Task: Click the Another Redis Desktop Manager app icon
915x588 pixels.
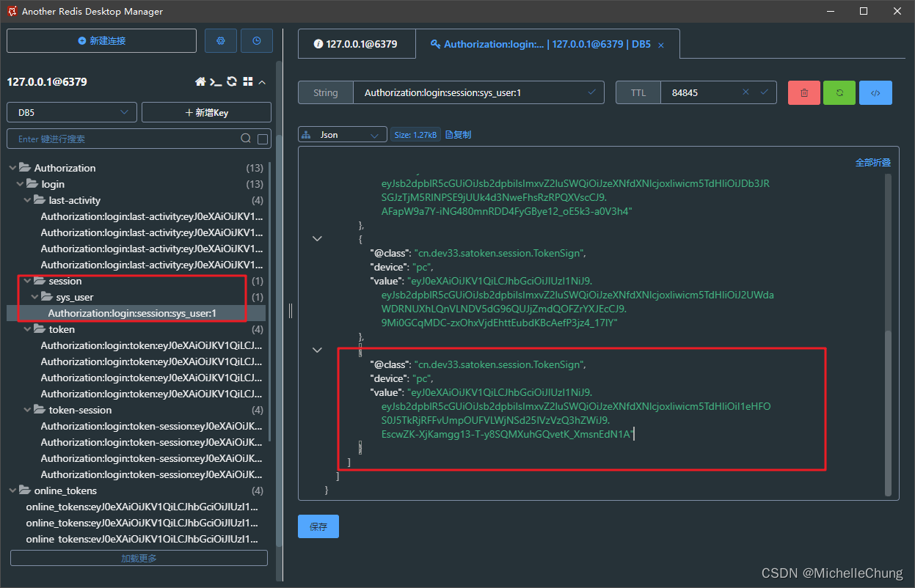Action: (x=12, y=11)
